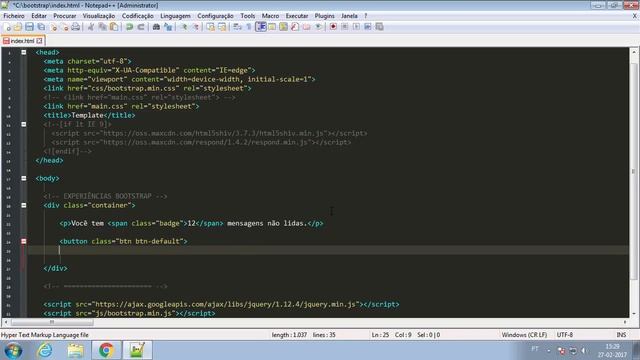
Task: Open Find with binoculars icon
Action: (156, 27)
